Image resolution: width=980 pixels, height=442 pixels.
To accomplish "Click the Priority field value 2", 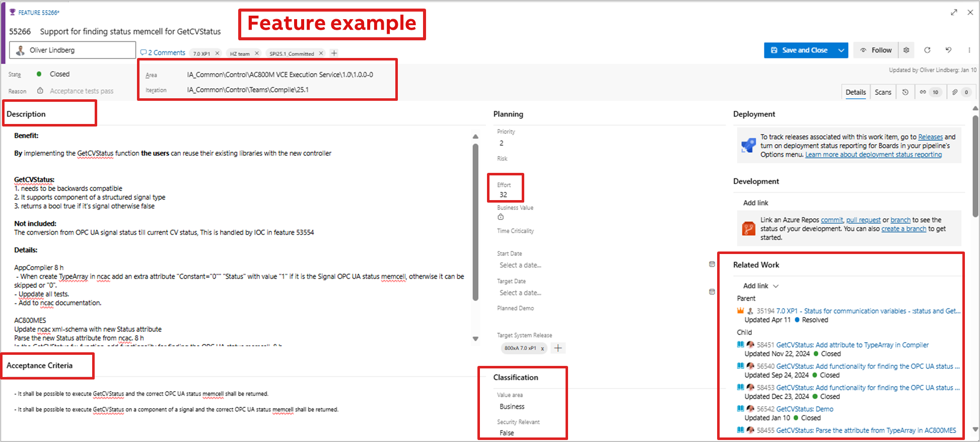I will coord(501,143).
